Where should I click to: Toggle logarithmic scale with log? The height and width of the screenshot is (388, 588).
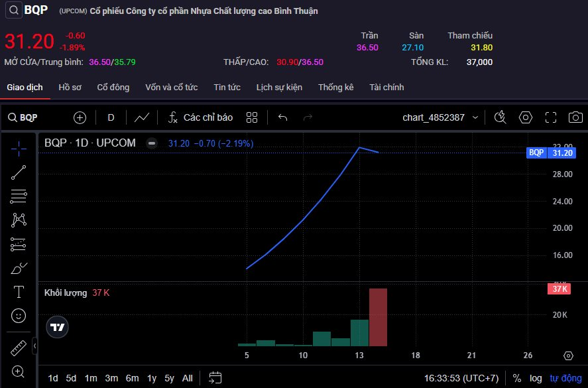tap(536, 378)
